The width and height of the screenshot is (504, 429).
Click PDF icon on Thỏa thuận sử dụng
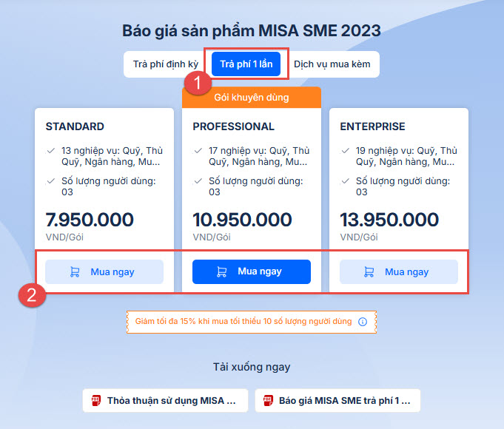click(95, 401)
